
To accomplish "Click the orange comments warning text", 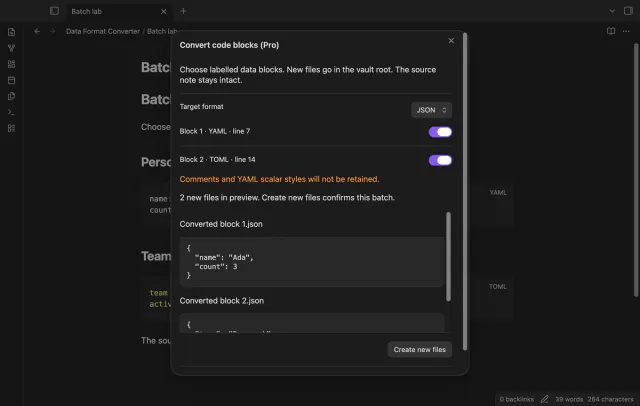I will [279, 179].
